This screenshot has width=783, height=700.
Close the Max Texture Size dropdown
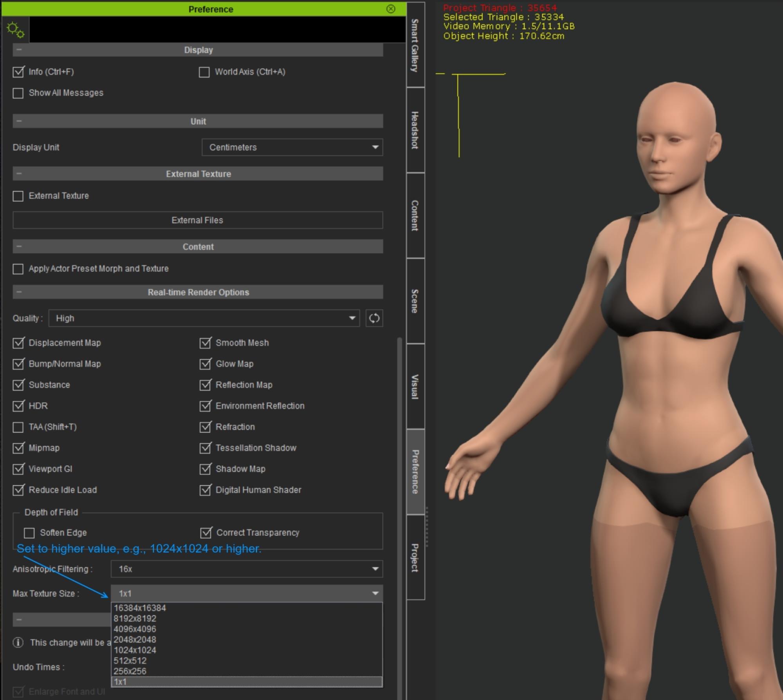(x=247, y=593)
